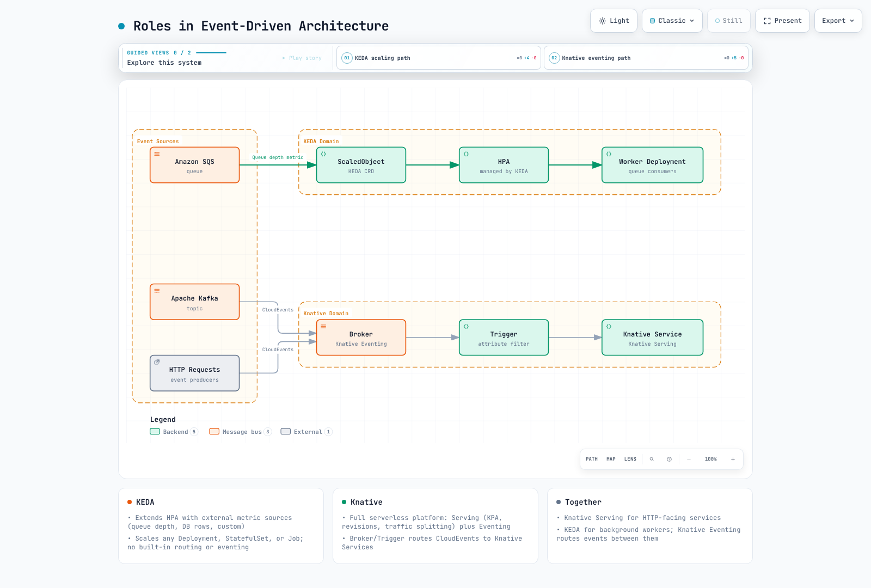The width and height of the screenshot is (871, 588).
Task: Click the search magnifier icon
Action: 652,459
